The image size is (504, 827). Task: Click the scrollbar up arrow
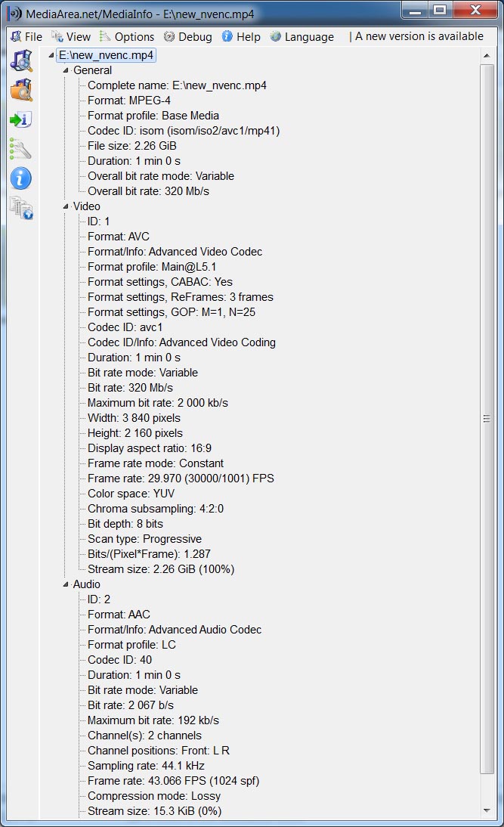[487, 56]
